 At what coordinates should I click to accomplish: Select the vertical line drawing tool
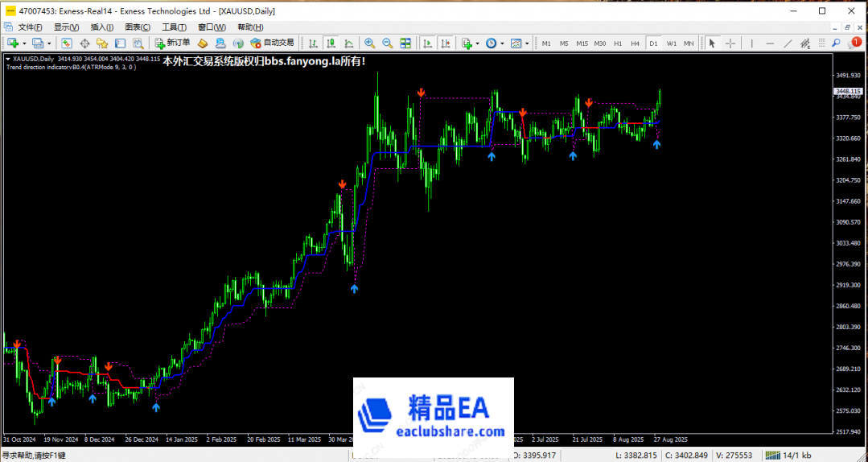pos(751,43)
